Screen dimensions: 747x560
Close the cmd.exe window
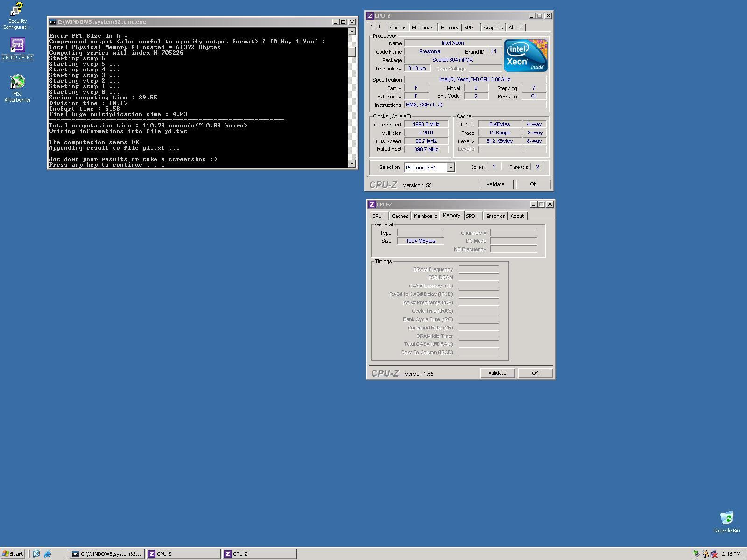coord(352,22)
